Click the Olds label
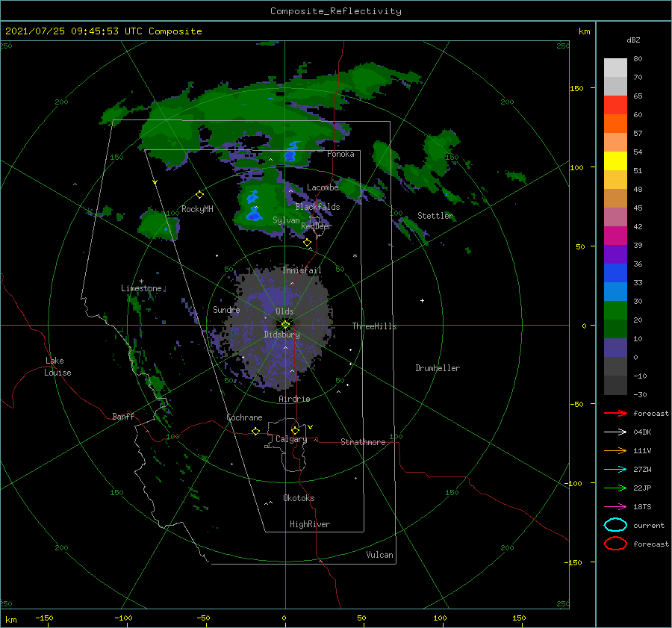Image resolution: width=672 pixels, height=628 pixels. 284,311
